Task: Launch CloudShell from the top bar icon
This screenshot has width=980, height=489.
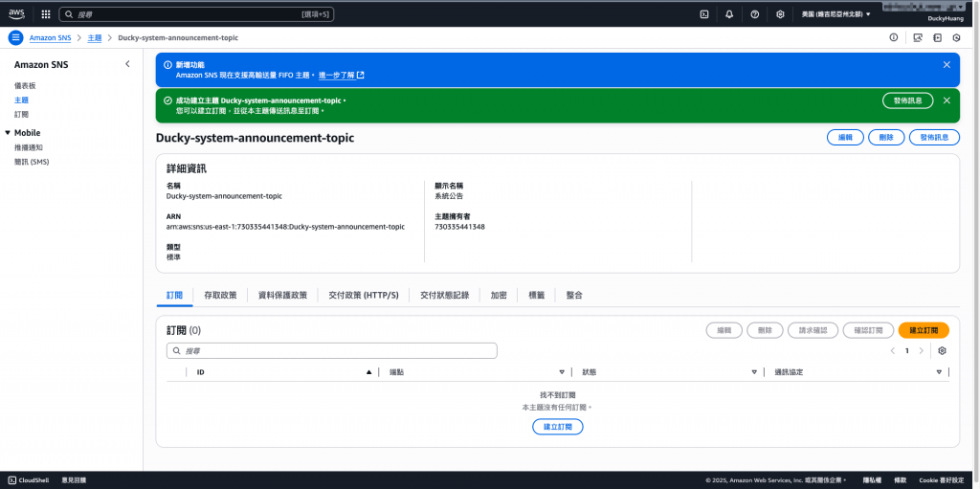Action: (x=703, y=14)
